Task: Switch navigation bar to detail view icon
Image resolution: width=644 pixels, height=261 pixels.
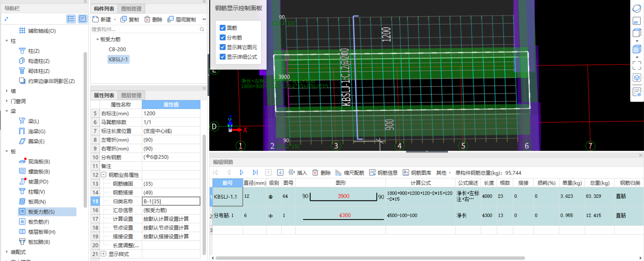Action: click(82, 19)
